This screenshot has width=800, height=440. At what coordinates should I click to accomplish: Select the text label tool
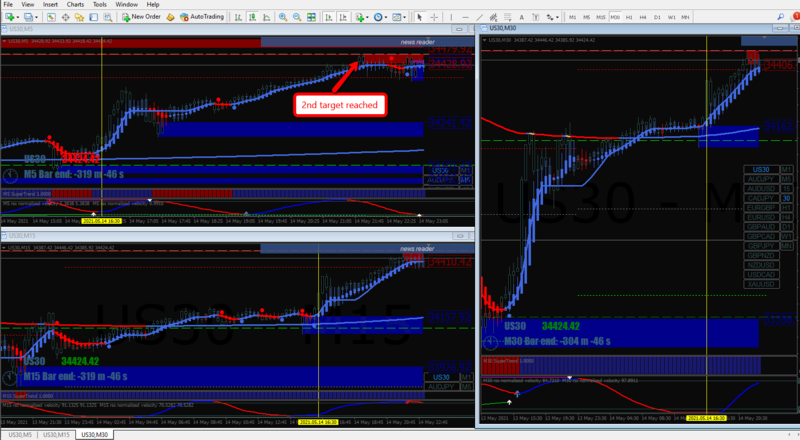pos(535,17)
